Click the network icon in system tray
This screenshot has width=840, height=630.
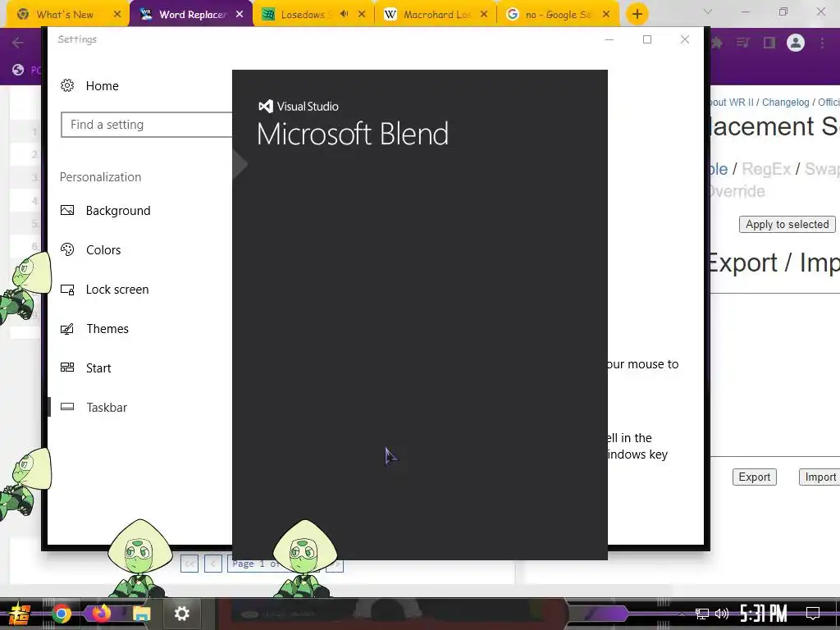coord(702,614)
